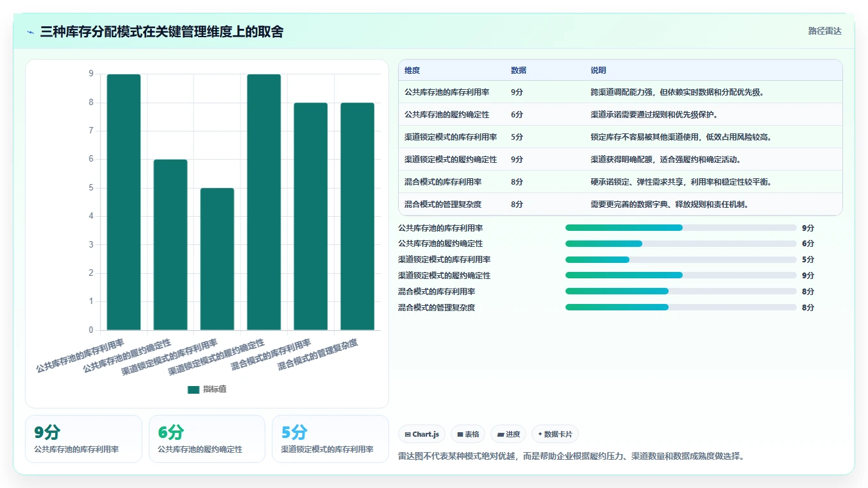Click the 维度 column header
The width and height of the screenshot is (868, 488).
(x=412, y=71)
